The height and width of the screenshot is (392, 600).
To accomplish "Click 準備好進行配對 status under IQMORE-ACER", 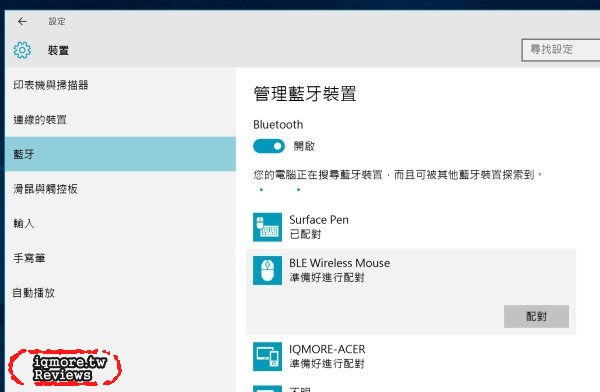I will tap(327, 364).
